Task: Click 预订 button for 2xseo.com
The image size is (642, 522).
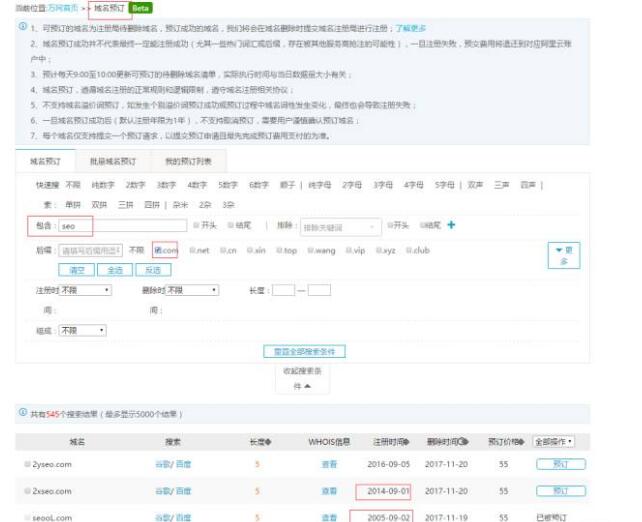Action: [561, 490]
